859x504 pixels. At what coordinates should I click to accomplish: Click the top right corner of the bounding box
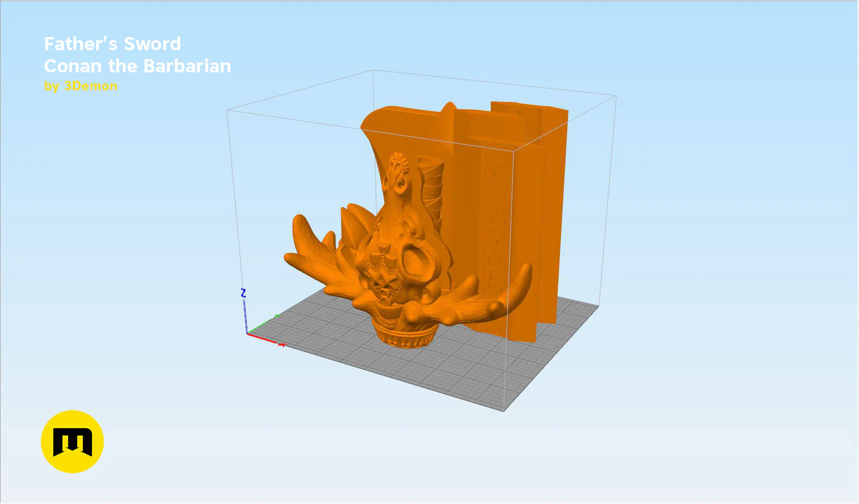click(x=616, y=96)
